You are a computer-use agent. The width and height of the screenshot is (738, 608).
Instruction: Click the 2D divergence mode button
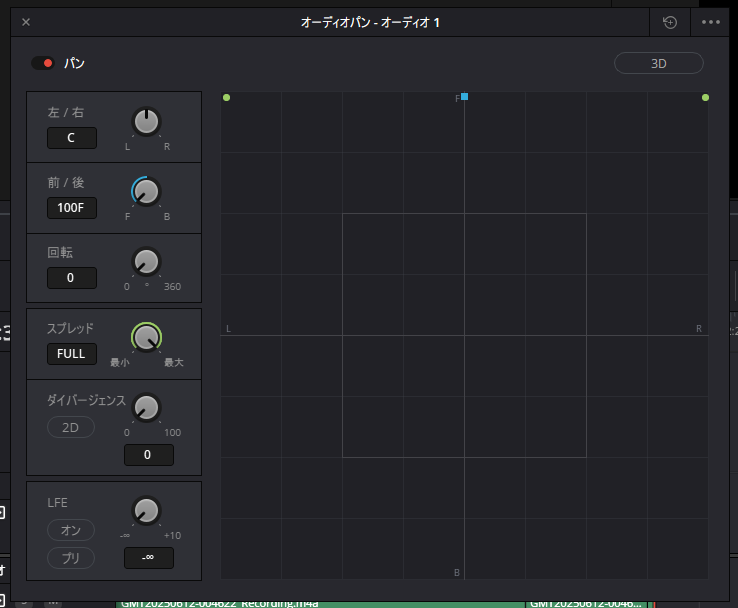click(x=71, y=427)
